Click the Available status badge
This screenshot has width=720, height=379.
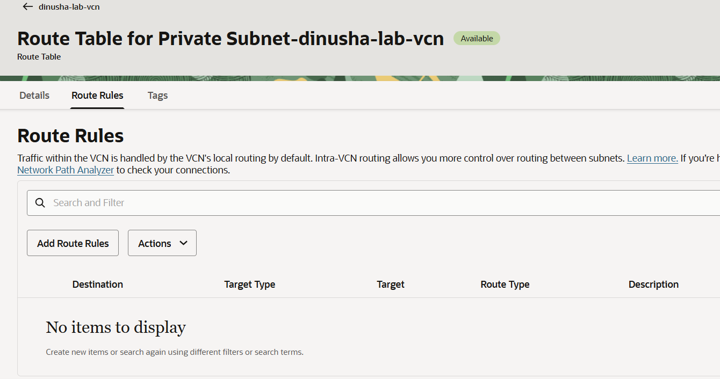pyautogui.click(x=477, y=39)
